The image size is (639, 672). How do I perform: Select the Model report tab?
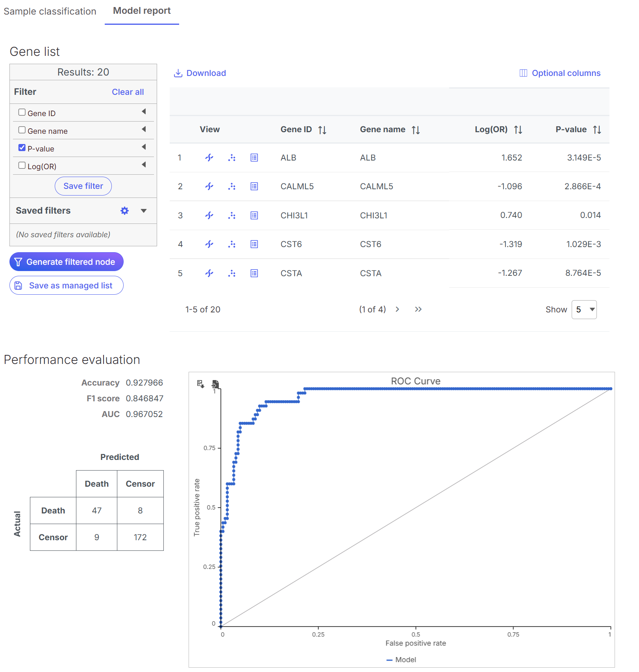142,11
